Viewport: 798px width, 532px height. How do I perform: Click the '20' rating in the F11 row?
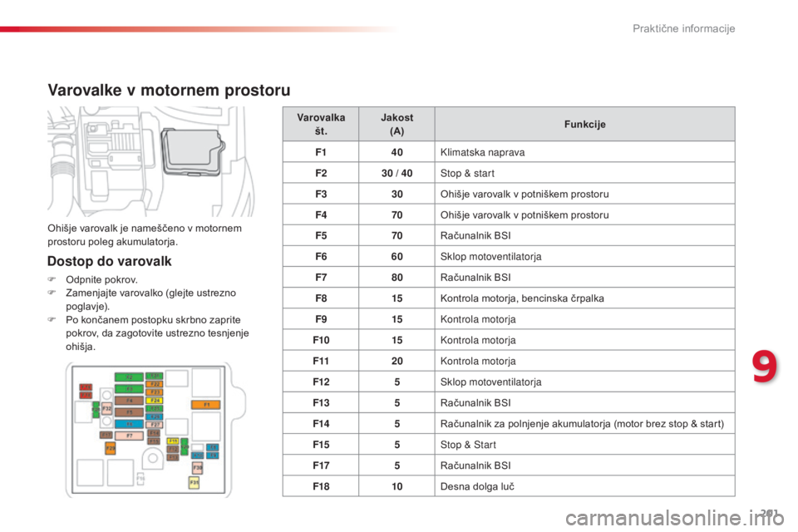coord(397,361)
